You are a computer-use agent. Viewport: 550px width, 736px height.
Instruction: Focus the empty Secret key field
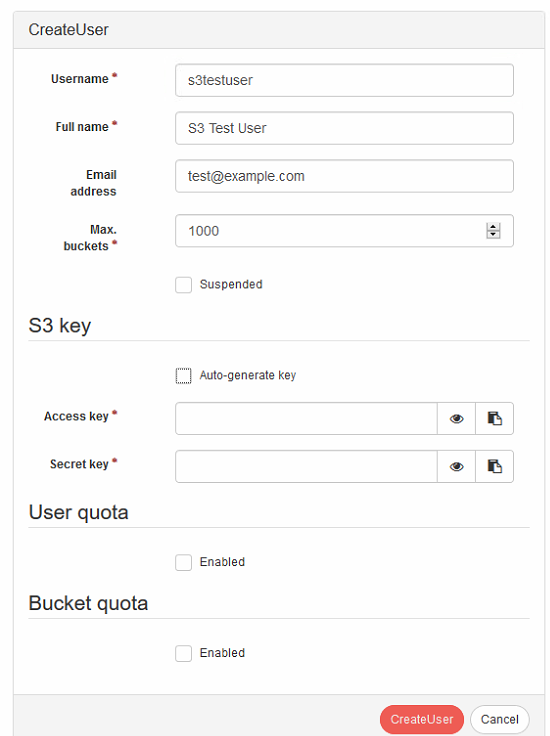coord(306,467)
